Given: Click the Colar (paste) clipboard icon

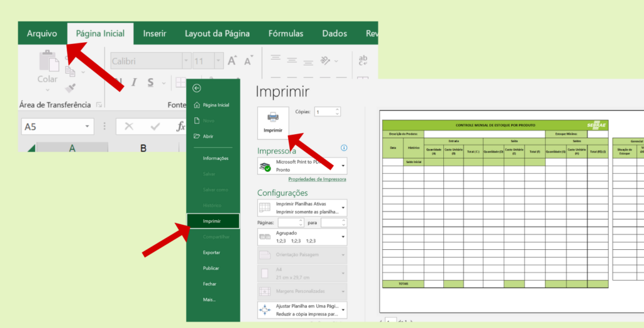Looking at the screenshot, I should click(49, 61).
